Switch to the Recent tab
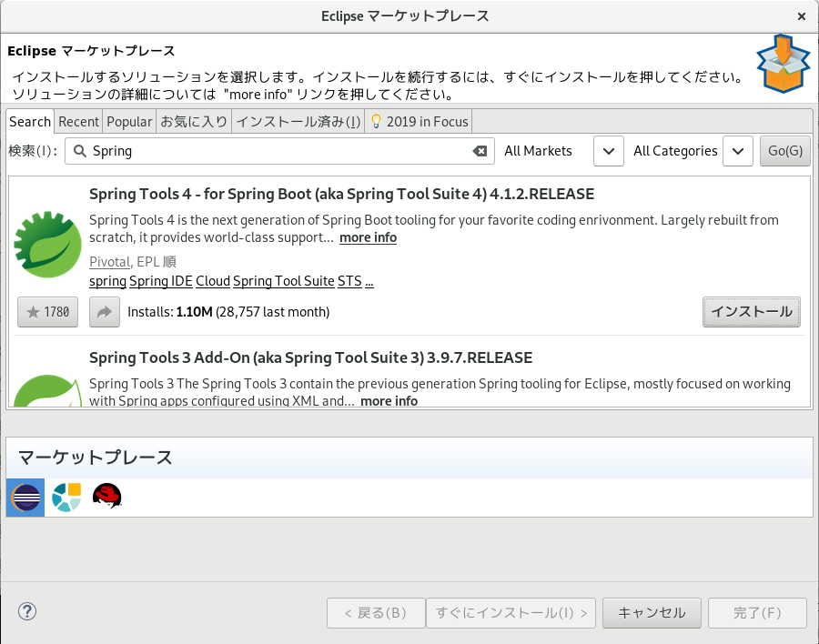This screenshot has height=644, width=819. pyautogui.click(x=78, y=122)
